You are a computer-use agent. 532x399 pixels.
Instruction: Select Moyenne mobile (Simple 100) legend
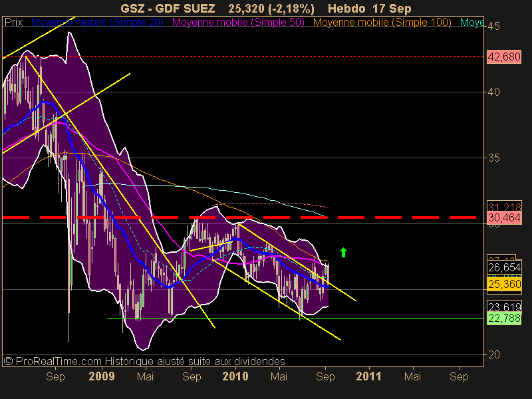(382, 23)
